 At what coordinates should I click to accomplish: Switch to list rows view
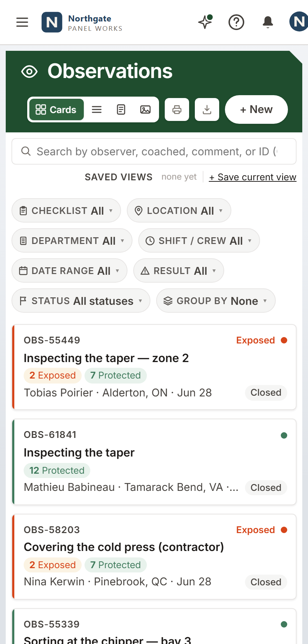[97, 109]
